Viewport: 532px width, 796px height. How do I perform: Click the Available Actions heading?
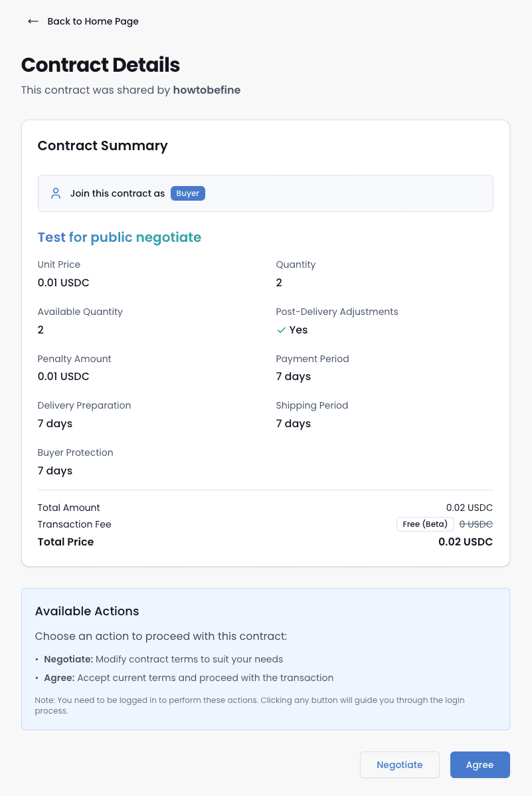(x=86, y=611)
